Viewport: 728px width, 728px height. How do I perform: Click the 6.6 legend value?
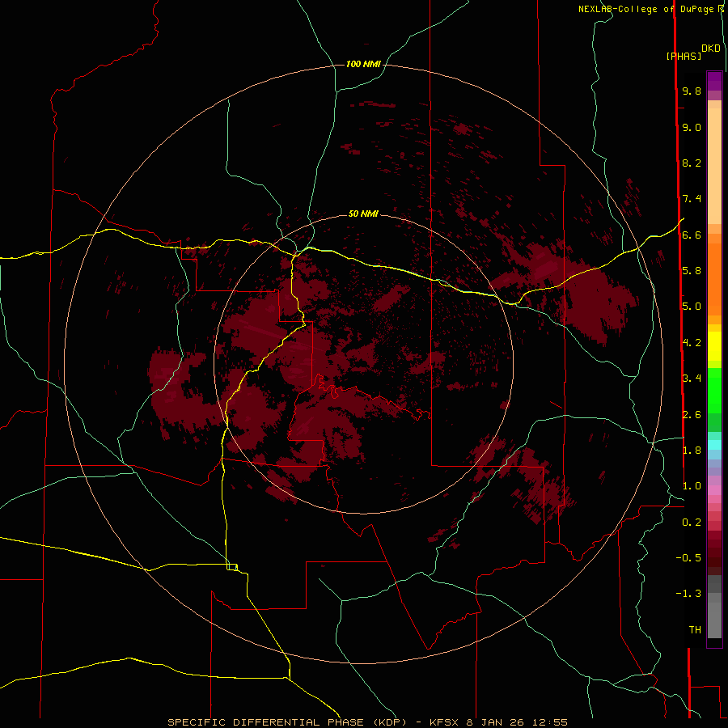[x=692, y=235]
